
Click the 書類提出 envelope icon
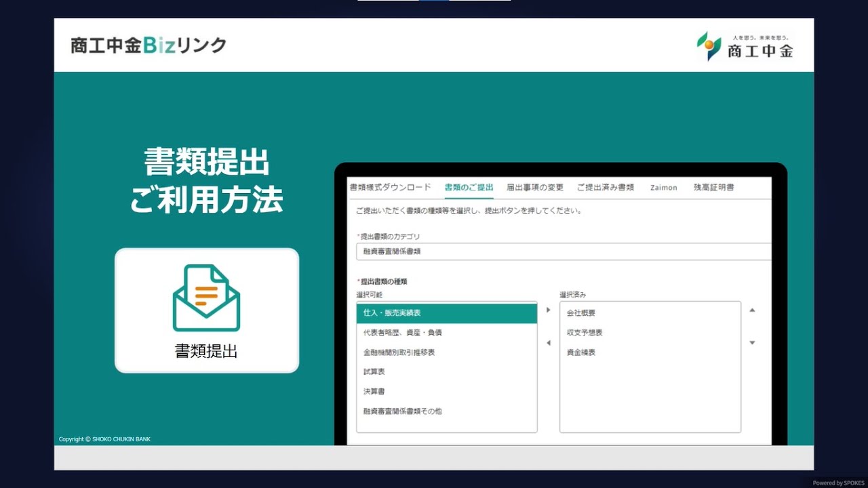tap(206, 298)
